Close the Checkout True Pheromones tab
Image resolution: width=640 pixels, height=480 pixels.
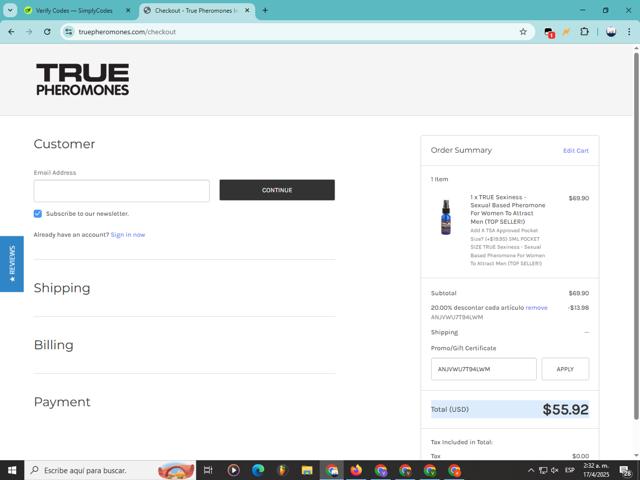click(247, 11)
